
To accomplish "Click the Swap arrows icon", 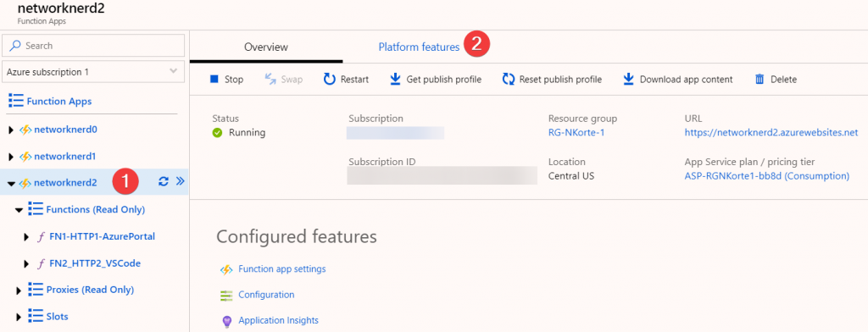I will coord(270,79).
